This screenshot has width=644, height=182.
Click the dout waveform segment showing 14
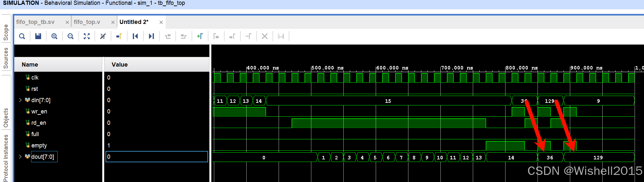[x=511, y=157]
